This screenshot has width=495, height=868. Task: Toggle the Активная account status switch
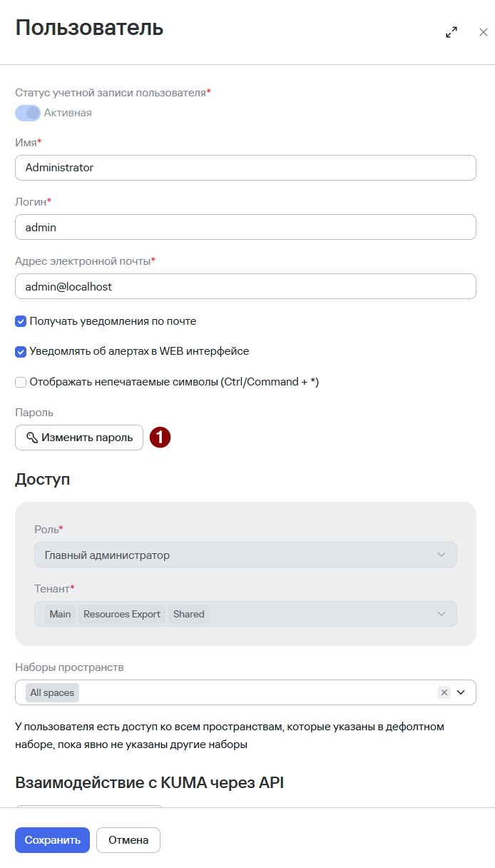tap(28, 113)
